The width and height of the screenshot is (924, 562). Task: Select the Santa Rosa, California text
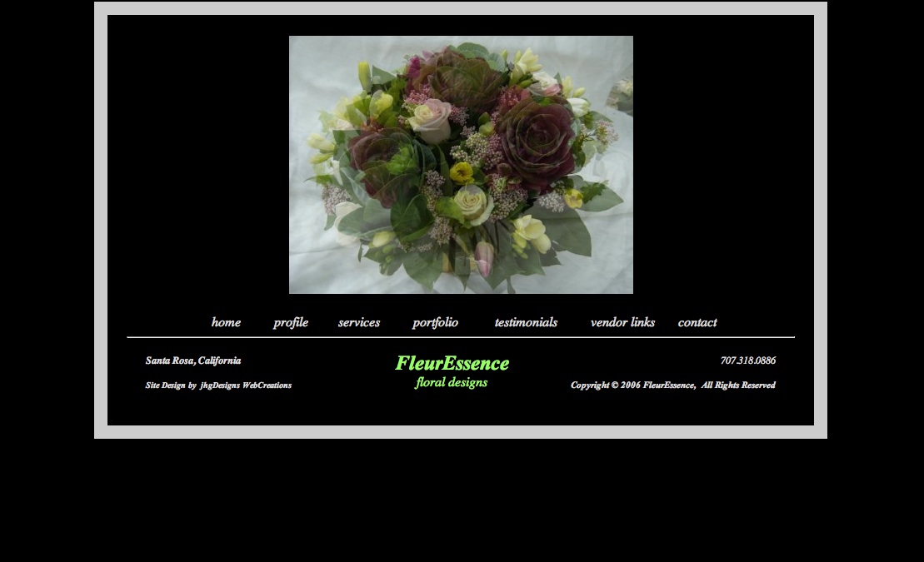point(193,361)
